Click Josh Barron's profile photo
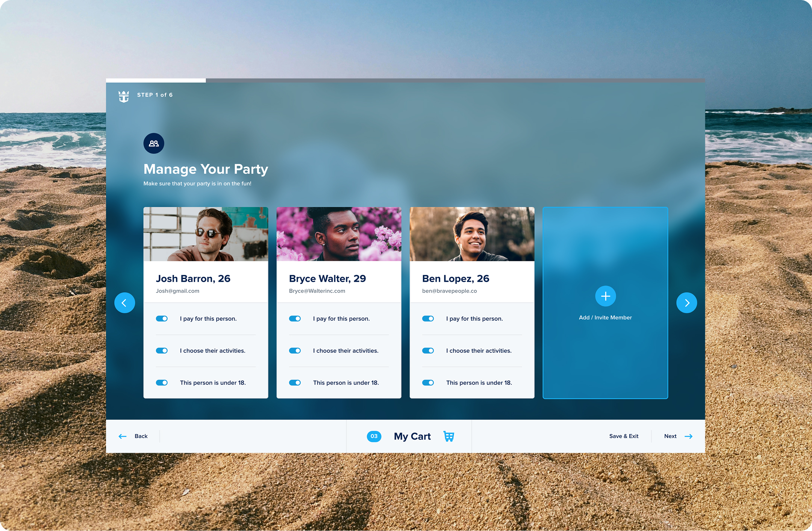Screen dimensions: 812x531 point(206,234)
